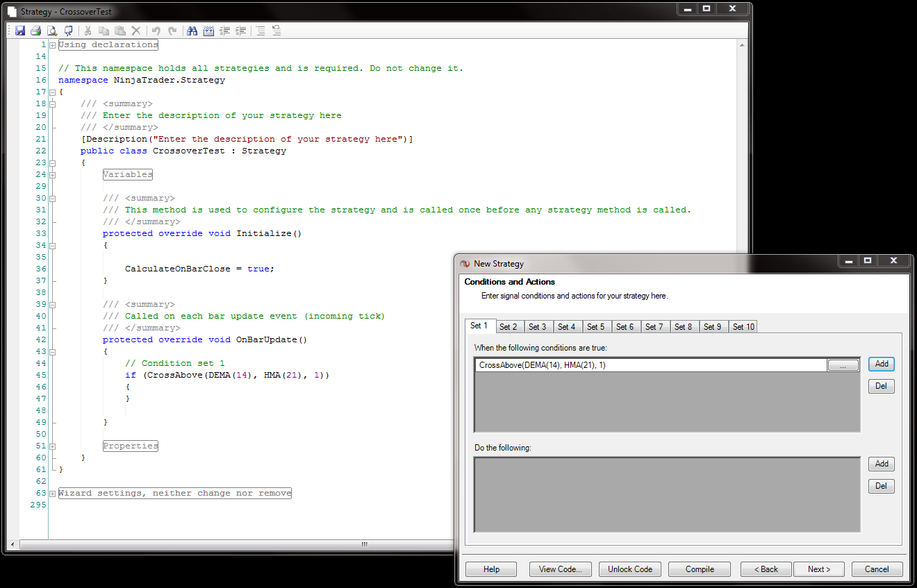Expand the Using declarations region
Image resolution: width=917 pixels, height=588 pixels.
pos(52,45)
